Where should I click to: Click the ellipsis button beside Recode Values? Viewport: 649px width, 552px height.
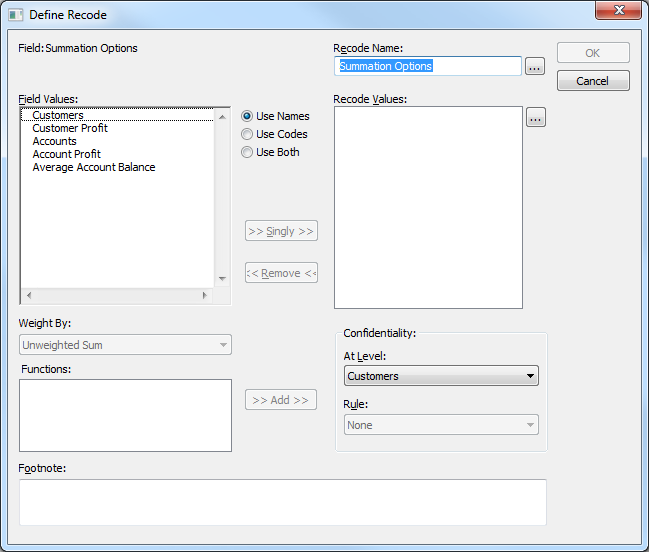(x=535, y=118)
